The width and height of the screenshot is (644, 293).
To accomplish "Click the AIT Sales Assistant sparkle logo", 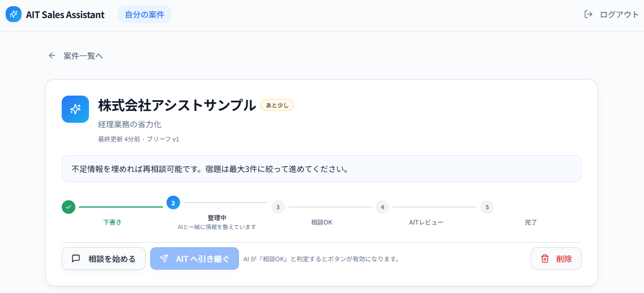I will (x=14, y=14).
